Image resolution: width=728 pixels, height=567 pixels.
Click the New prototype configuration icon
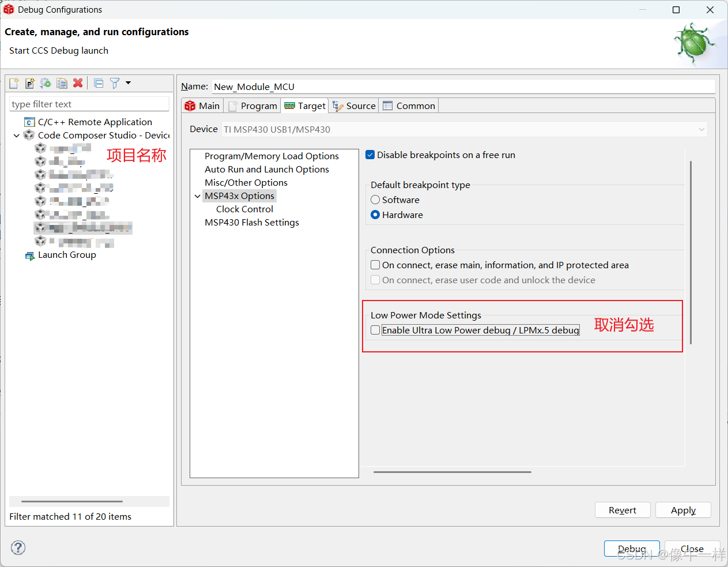click(x=30, y=83)
